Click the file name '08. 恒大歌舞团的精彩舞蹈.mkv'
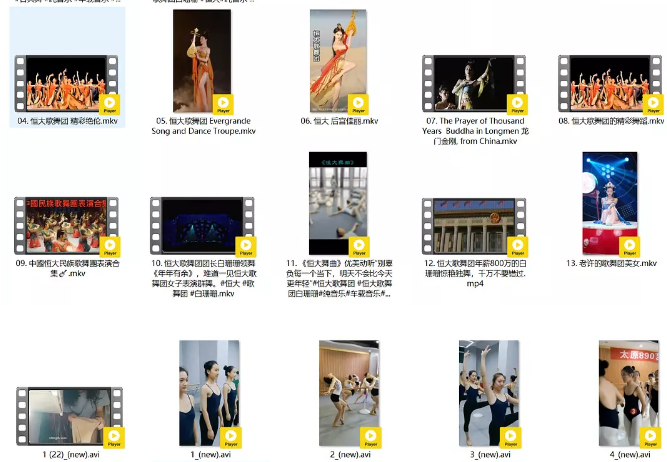 pos(611,121)
